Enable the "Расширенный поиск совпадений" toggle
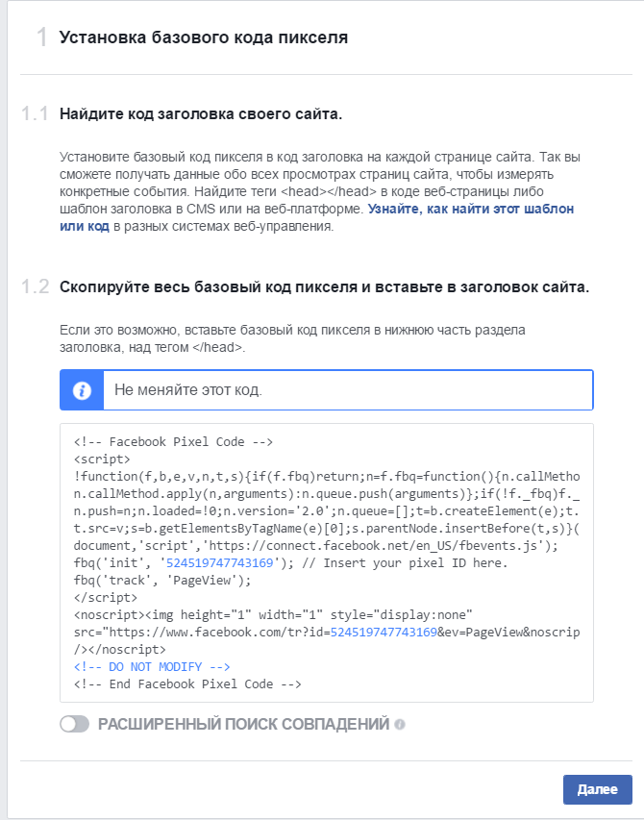Viewport: 644px width, 820px height. [x=74, y=724]
